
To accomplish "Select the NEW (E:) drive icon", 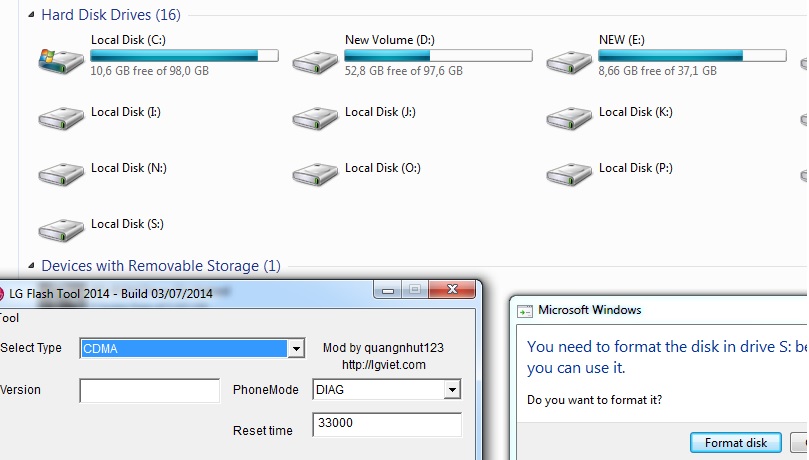I will coord(569,62).
